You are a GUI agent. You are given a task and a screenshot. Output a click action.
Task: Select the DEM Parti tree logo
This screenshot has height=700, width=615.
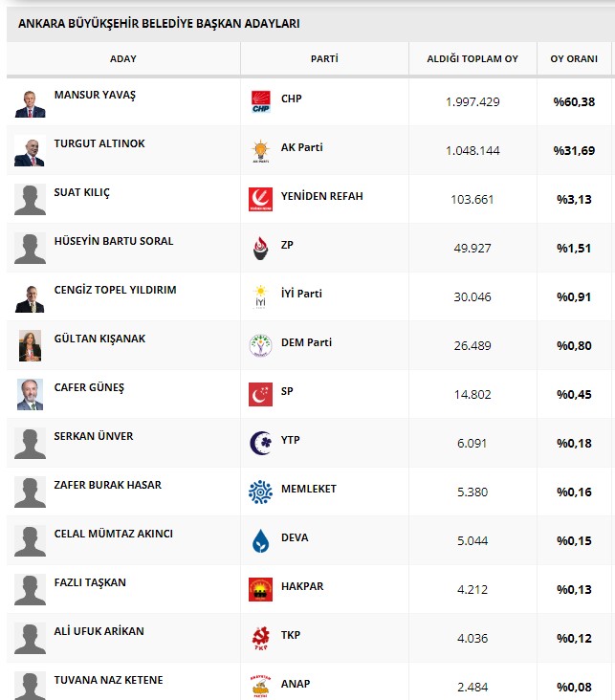[x=260, y=345]
